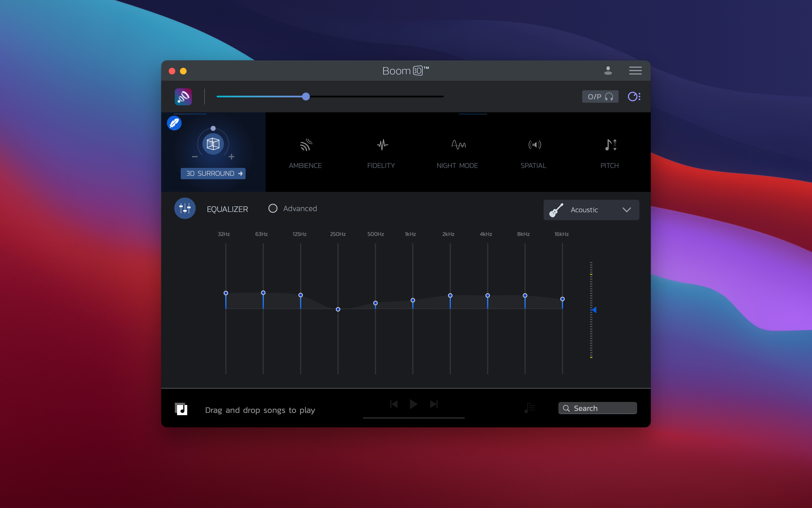The height and width of the screenshot is (508, 812).
Task: Click the Acoustic guitar preset icon
Action: click(556, 210)
